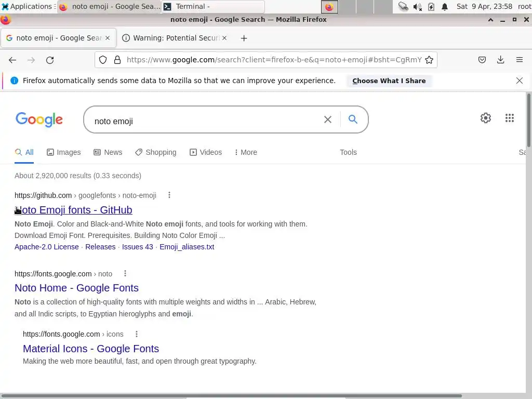Click the network icon in system tray
This screenshot has width=532, height=399.
(x=403, y=6)
